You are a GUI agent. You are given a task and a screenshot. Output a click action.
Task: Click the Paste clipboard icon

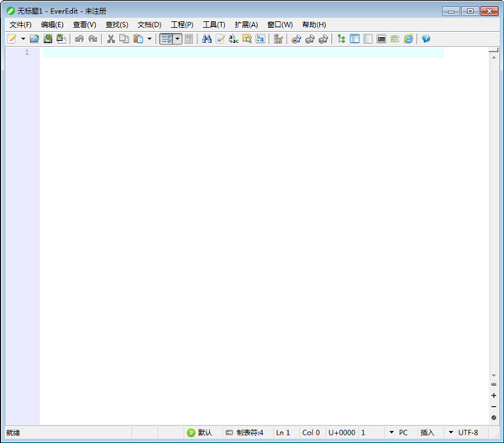click(x=139, y=39)
